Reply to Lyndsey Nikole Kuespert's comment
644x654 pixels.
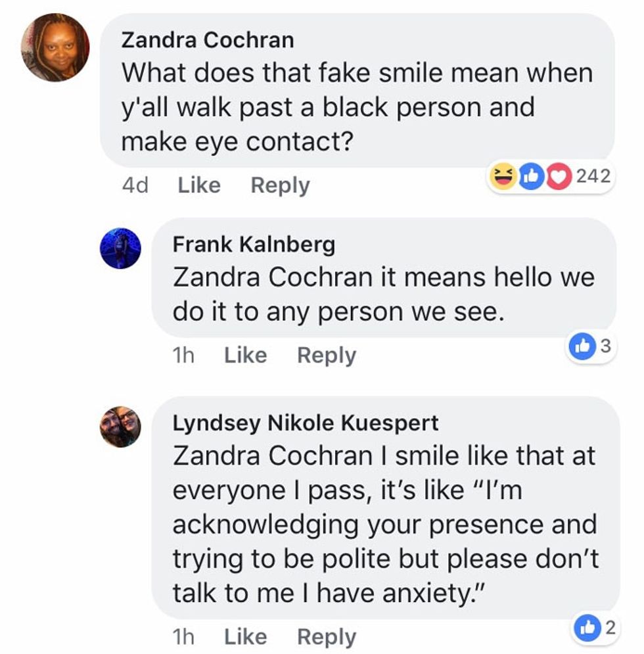tap(327, 636)
